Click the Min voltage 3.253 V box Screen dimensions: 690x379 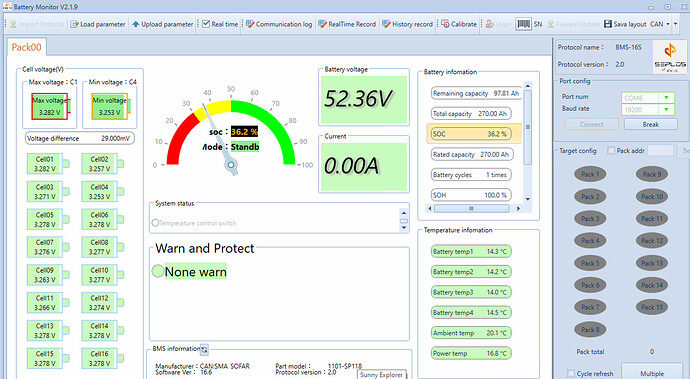point(110,106)
